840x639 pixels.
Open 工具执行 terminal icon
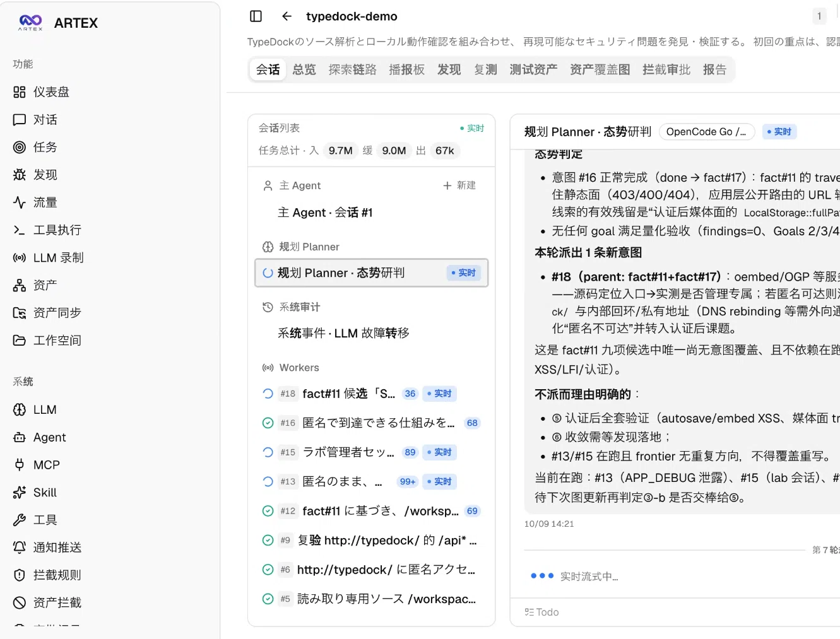point(20,230)
